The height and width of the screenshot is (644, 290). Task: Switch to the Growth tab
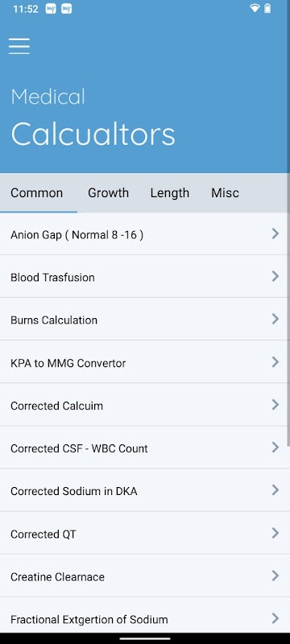click(x=109, y=193)
